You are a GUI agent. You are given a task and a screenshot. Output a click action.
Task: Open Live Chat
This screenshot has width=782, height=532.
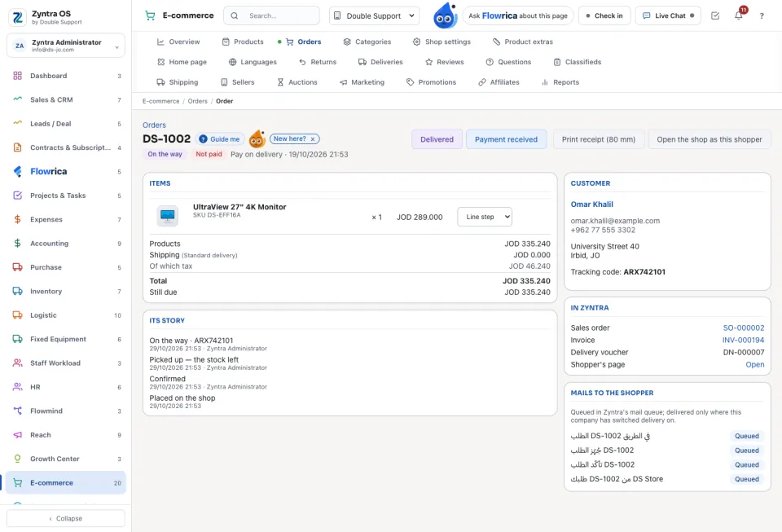[x=668, y=15]
